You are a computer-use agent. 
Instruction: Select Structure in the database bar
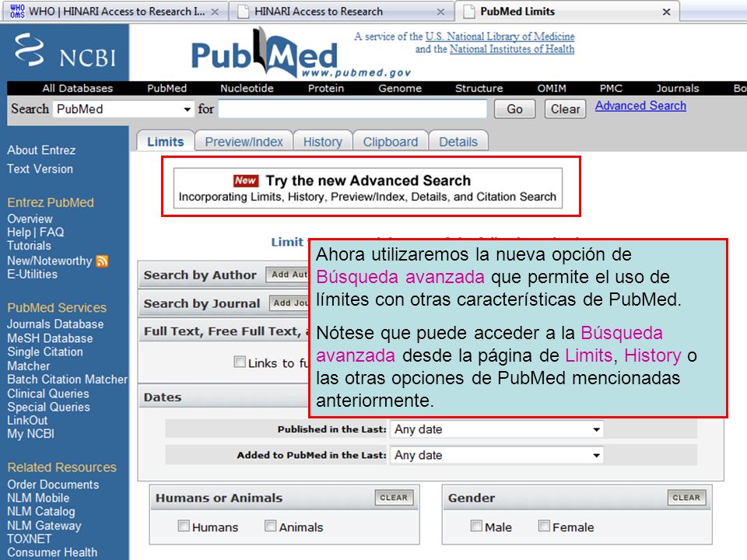point(479,88)
